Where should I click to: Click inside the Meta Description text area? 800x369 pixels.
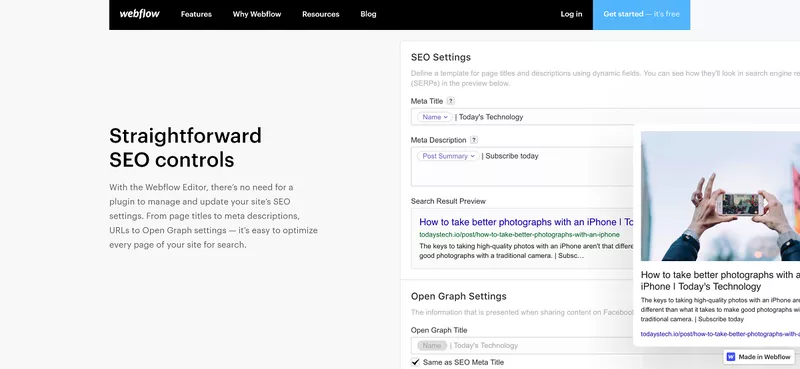click(x=522, y=167)
